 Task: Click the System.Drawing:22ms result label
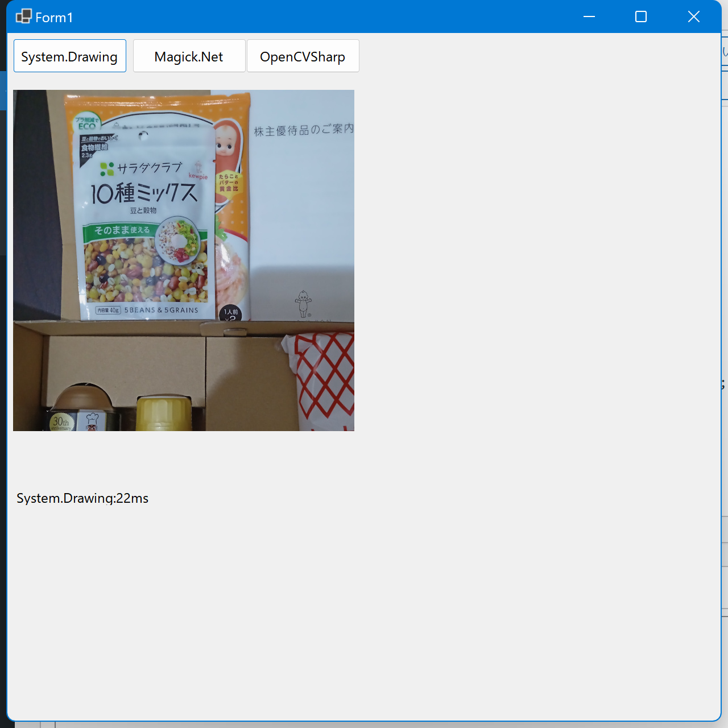82,498
